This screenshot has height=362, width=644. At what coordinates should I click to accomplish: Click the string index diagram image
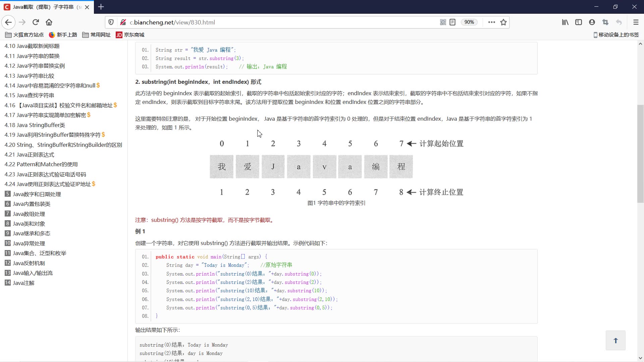click(336, 168)
